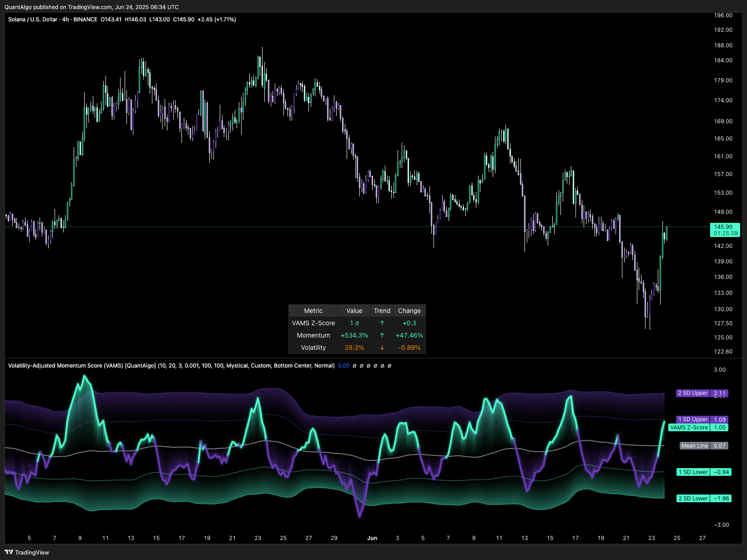Click the 28.3% volatility value
This screenshot has width=747, height=560.
[354, 348]
